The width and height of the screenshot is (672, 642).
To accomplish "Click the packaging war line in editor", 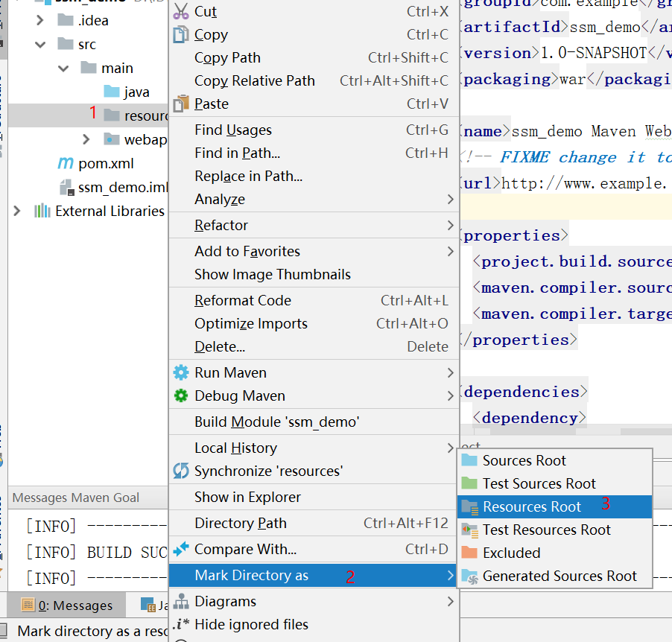I will click(x=565, y=79).
